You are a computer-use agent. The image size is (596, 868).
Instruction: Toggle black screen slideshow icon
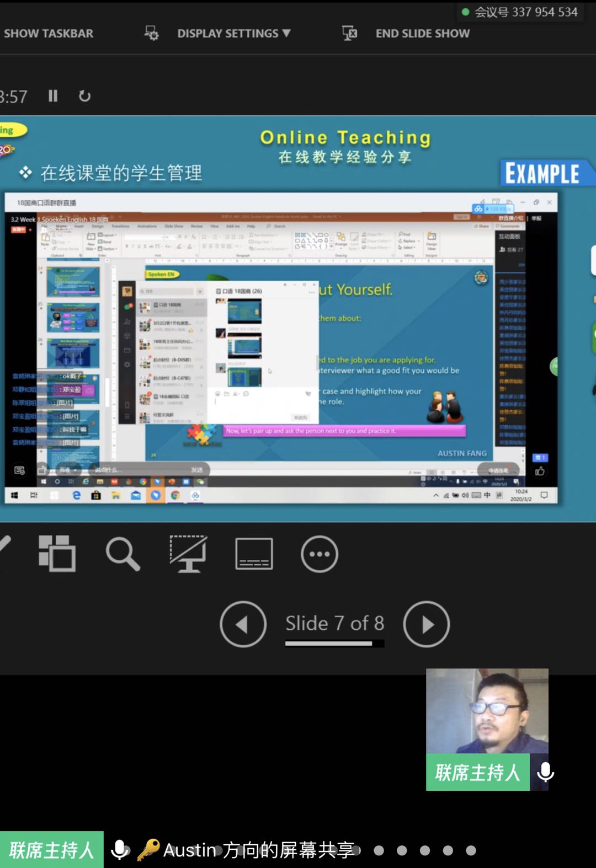[x=188, y=554]
